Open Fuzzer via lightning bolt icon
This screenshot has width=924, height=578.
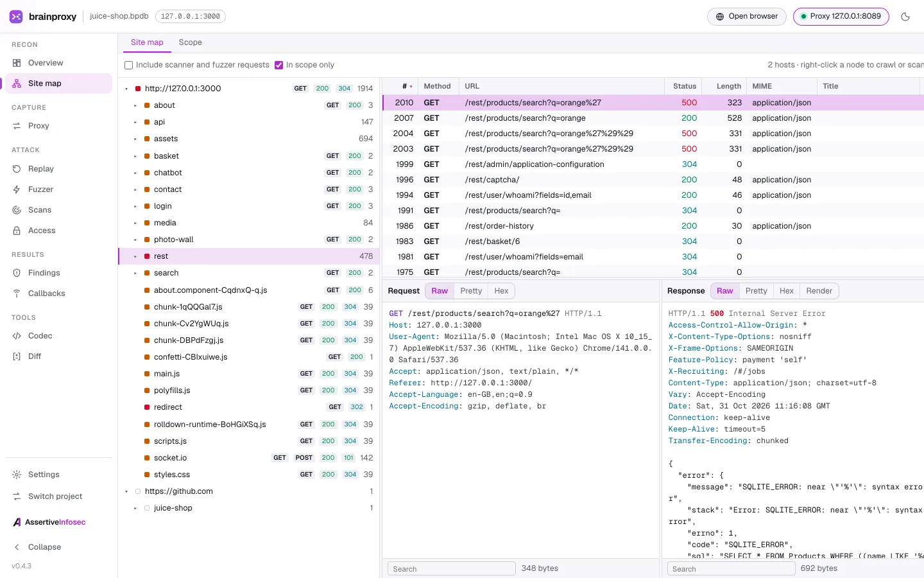[17, 189]
